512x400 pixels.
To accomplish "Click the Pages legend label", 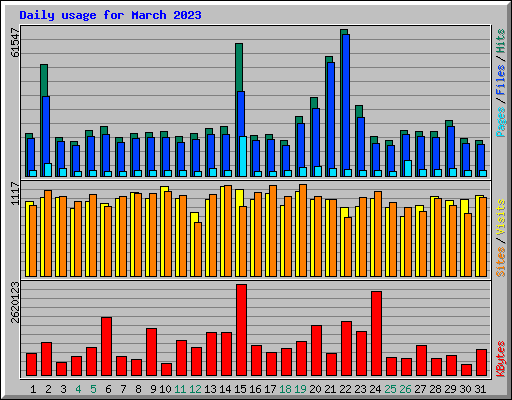I will (x=501, y=122).
